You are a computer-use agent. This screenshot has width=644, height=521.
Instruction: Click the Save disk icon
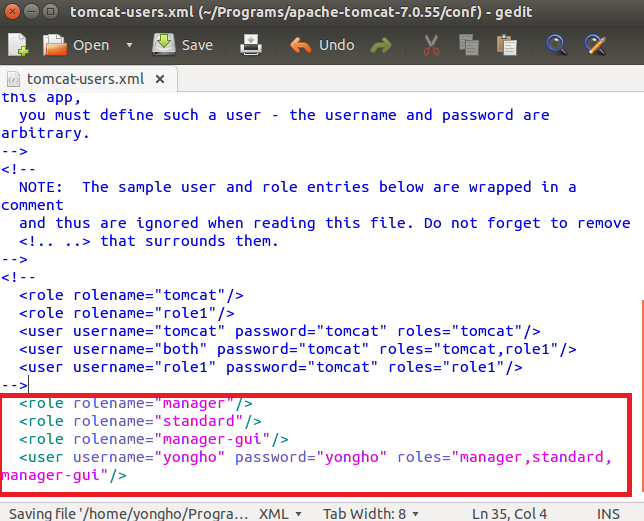point(163,44)
